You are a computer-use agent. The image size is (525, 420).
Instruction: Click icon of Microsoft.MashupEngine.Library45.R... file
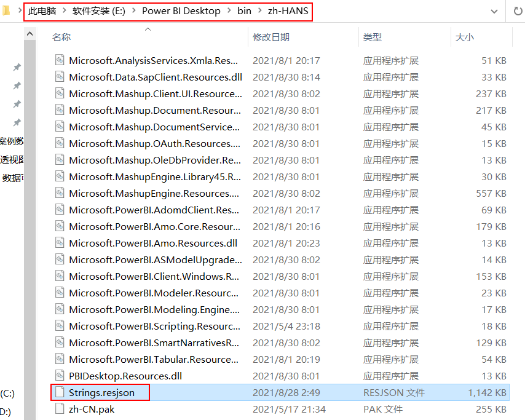60,176
